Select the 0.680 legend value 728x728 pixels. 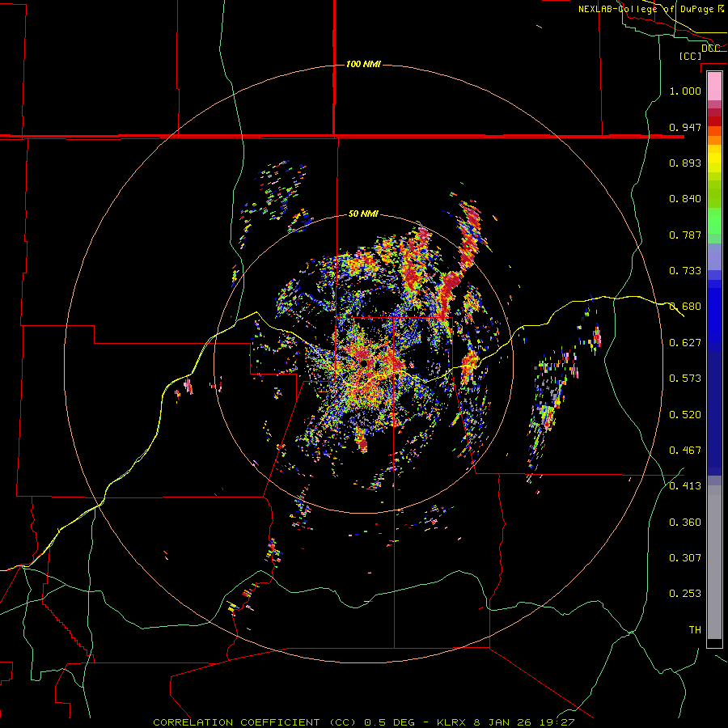click(x=685, y=307)
